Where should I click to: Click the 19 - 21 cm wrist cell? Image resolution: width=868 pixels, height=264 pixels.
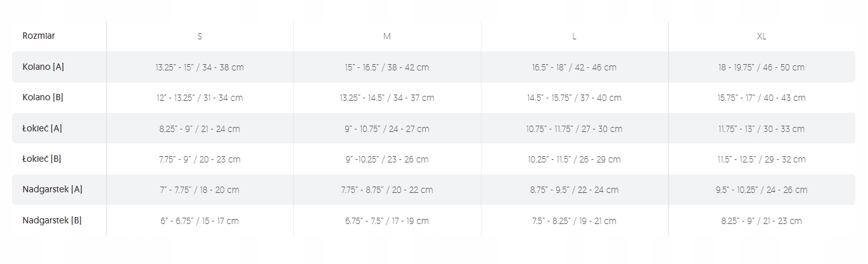pyautogui.click(x=574, y=221)
